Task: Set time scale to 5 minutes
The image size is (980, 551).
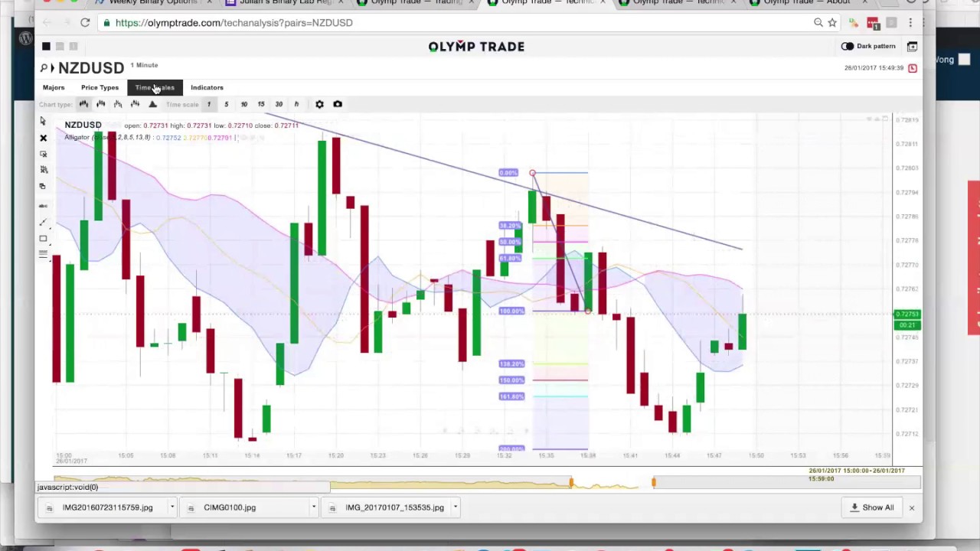Action: click(226, 104)
